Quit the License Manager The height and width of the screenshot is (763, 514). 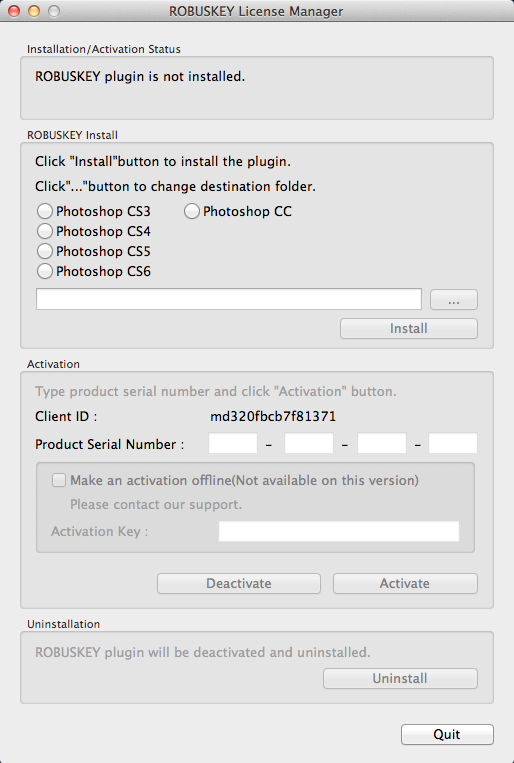[x=447, y=734]
